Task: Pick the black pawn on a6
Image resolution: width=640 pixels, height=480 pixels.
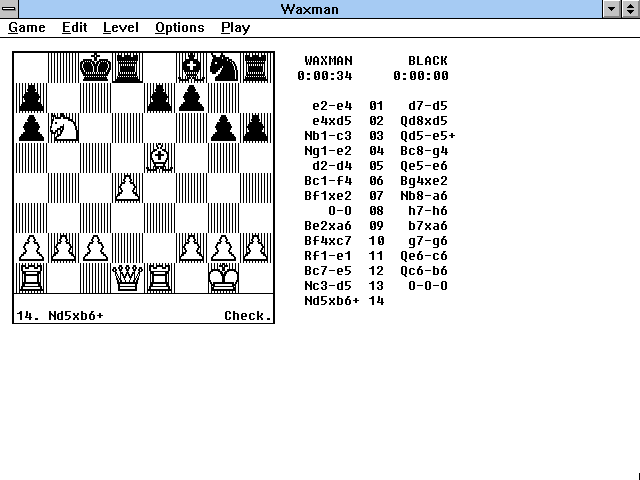Action: [31, 128]
